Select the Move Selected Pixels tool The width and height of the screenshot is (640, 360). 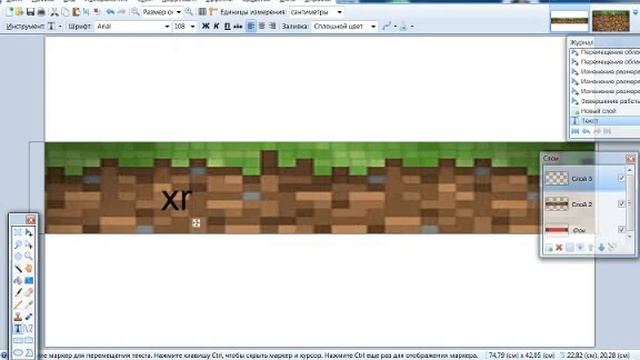click(29, 232)
